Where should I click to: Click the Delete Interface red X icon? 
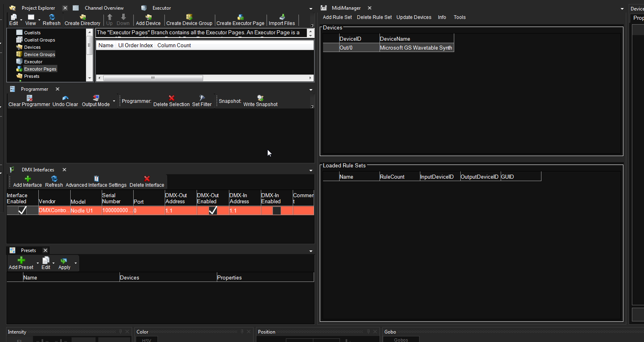(147, 179)
